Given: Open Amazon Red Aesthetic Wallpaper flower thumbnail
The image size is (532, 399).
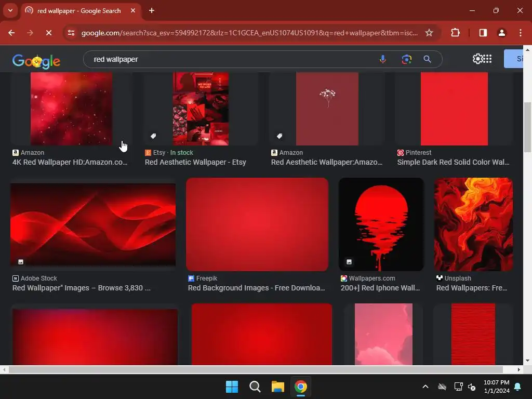Looking at the screenshot, I should [327, 109].
